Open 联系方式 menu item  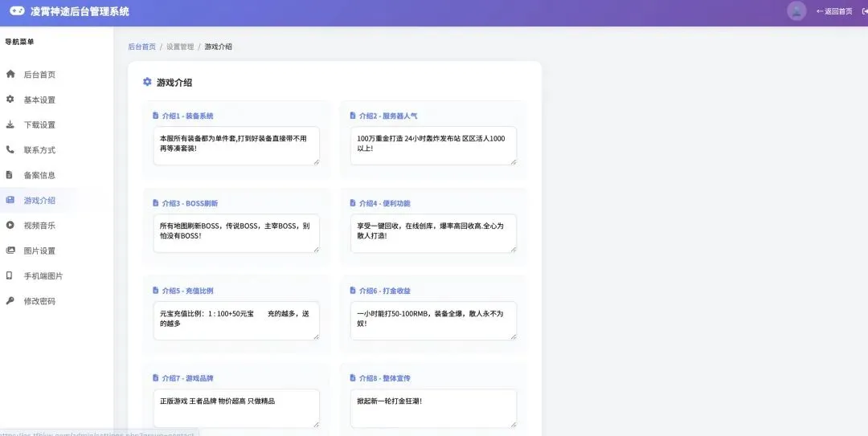(x=39, y=150)
